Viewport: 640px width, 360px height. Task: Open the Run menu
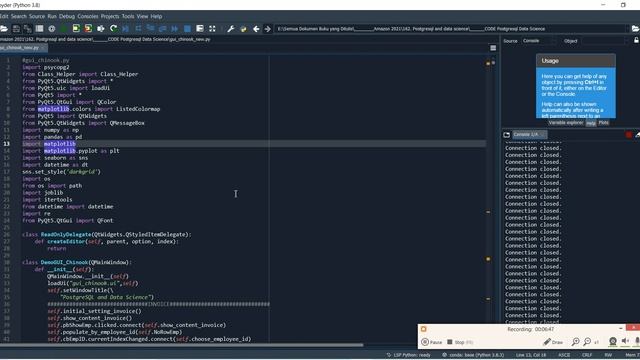pyautogui.click(x=52, y=16)
